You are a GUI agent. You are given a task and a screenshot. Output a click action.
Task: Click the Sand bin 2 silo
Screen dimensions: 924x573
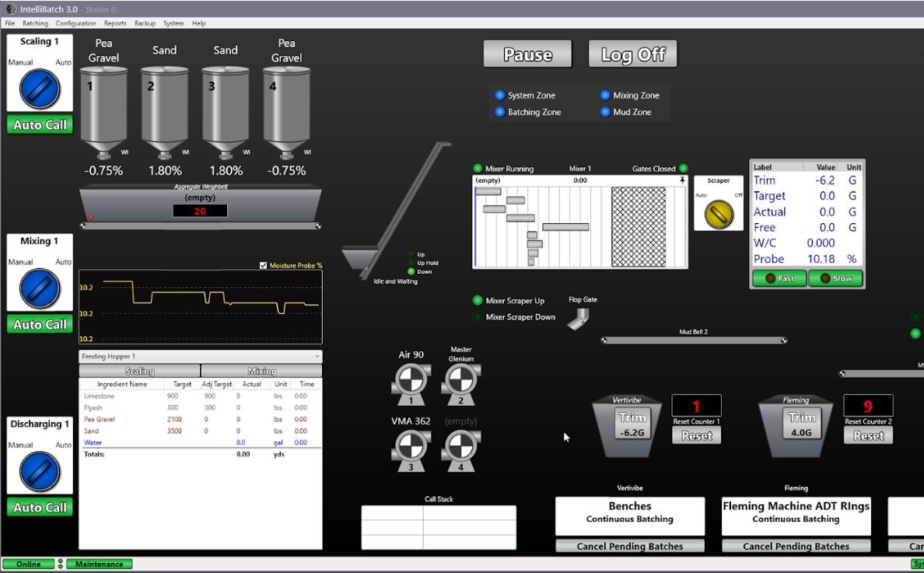click(164, 112)
